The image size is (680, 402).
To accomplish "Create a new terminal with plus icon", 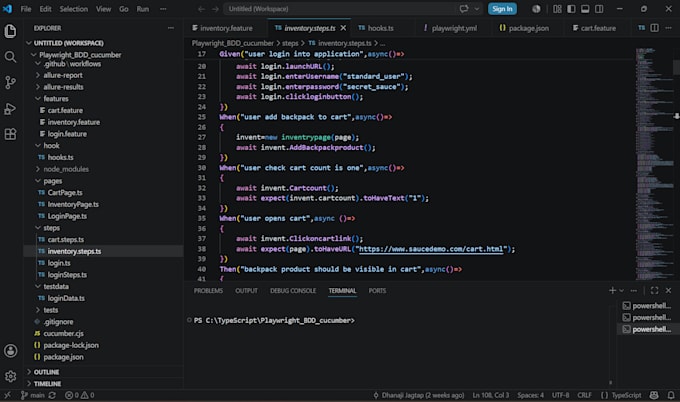I will click(612, 291).
